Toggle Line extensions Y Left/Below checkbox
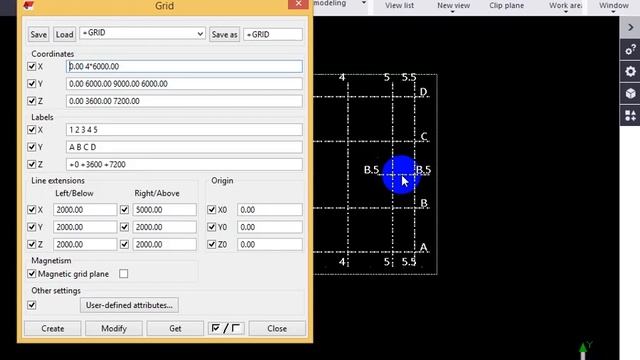Image resolution: width=640 pixels, height=360 pixels. click(31, 227)
